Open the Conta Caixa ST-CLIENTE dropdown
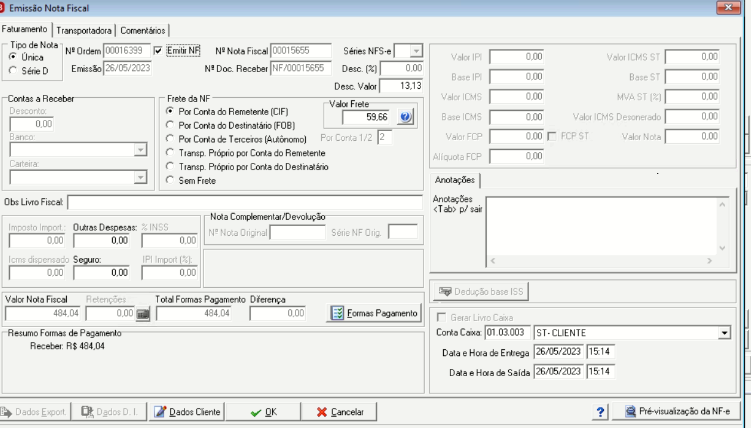This screenshot has width=751, height=428. pos(724,333)
